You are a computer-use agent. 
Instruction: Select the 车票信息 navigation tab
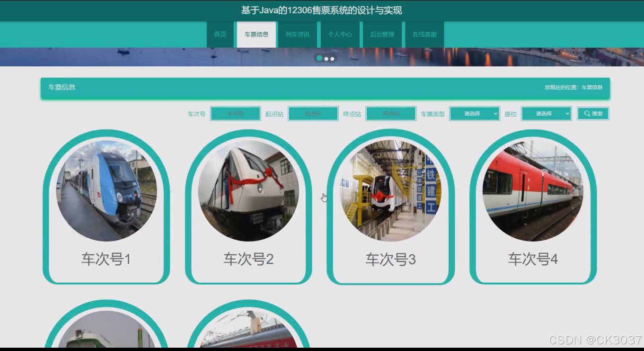click(256, 34)
